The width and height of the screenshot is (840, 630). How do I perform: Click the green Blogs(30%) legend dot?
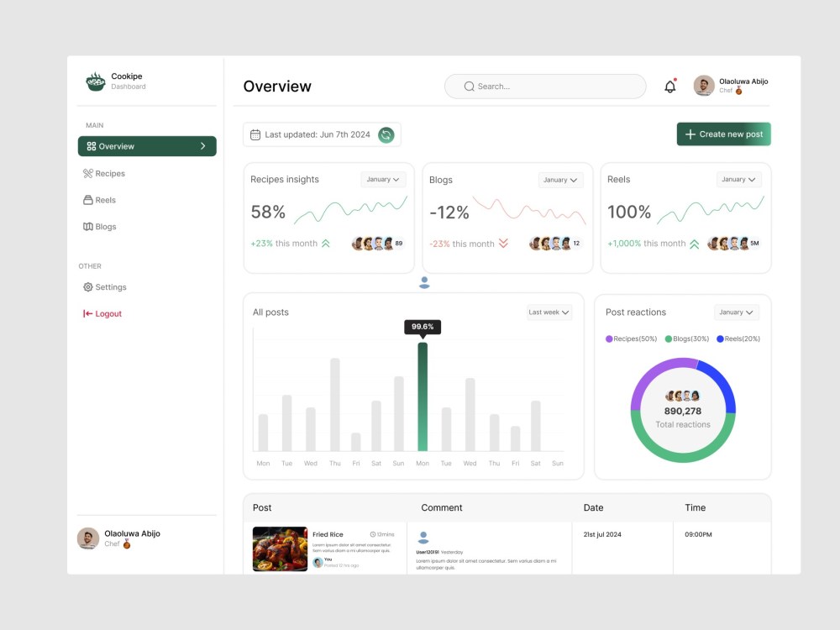tap(669, 339)
